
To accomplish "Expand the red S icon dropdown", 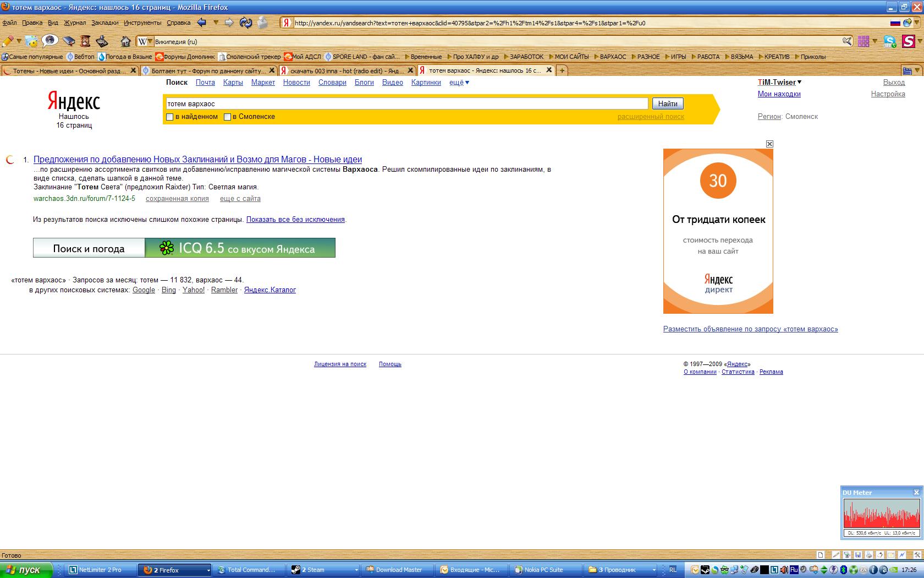I will click(x=919, y=41).
